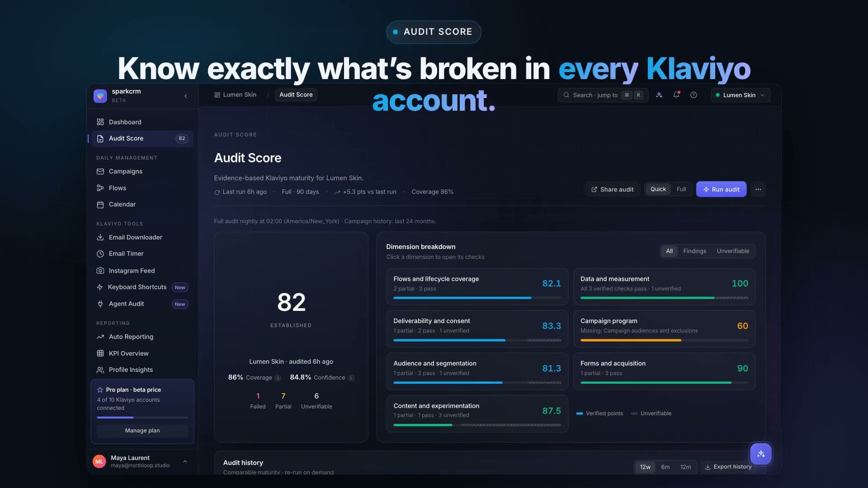Open Campaigns in the sidebar
Screen dimensions: 868x488
(142, 171)
